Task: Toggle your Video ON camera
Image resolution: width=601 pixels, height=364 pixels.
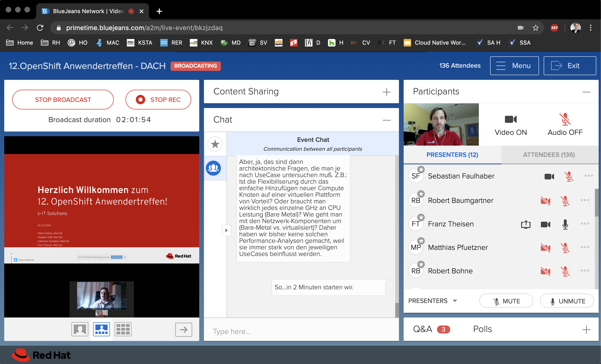Action: (511, 125)
